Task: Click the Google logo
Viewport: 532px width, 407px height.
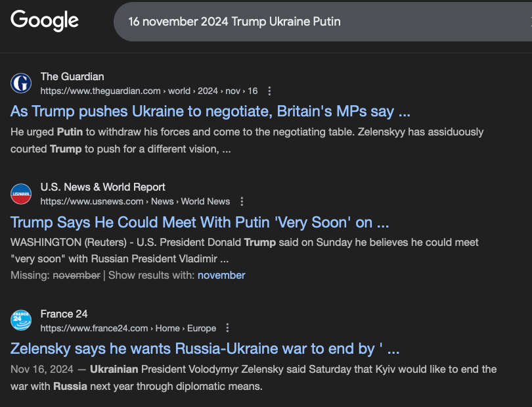Action: point(45,20)
